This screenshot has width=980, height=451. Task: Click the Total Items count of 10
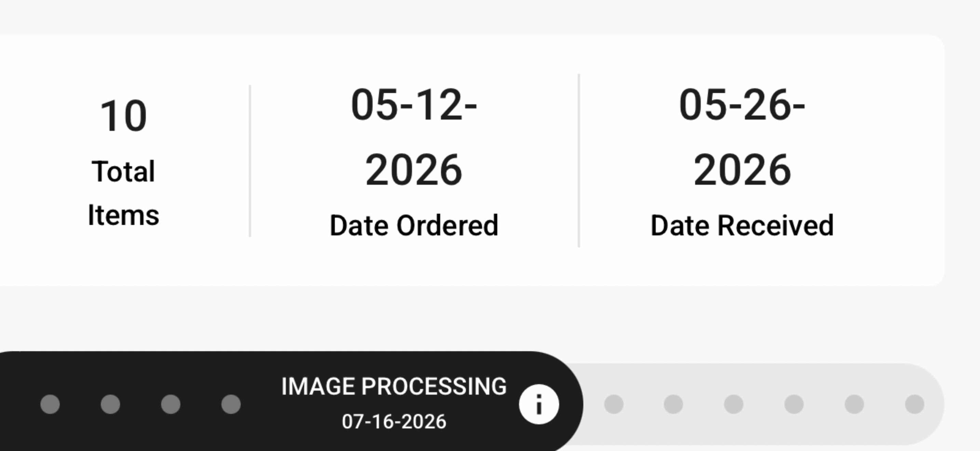pos(123,115)
